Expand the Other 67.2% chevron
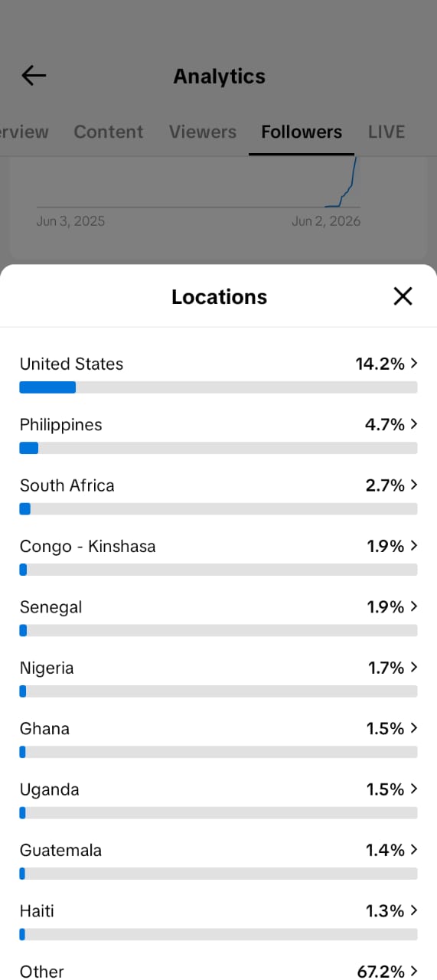This screenshot has width=437, height=980. (x=414, y=971)
